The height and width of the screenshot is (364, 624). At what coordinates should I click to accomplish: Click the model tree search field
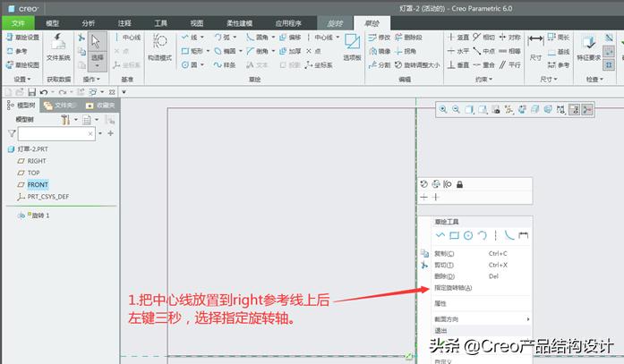tap(56, 134)
